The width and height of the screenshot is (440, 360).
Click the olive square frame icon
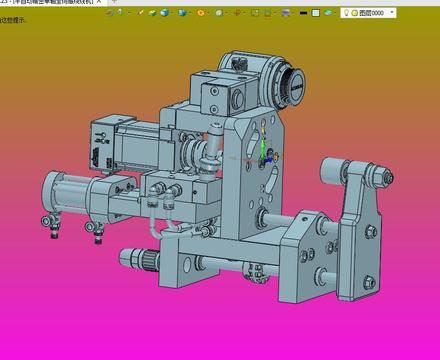click(x=255, y=13)
